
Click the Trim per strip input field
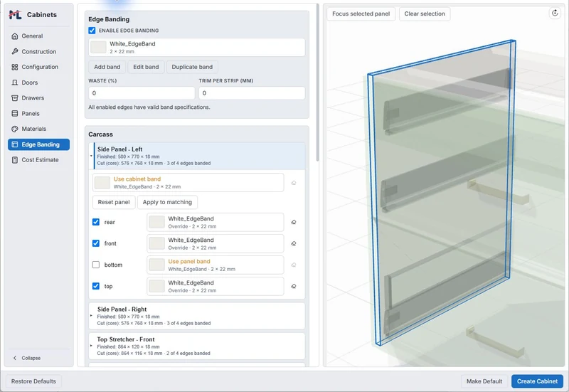click(252, 93)
